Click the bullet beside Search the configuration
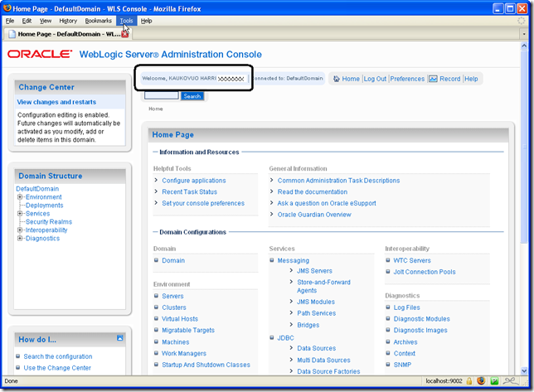The height and width of the screenshot is (392, 534). coord(18,356)
